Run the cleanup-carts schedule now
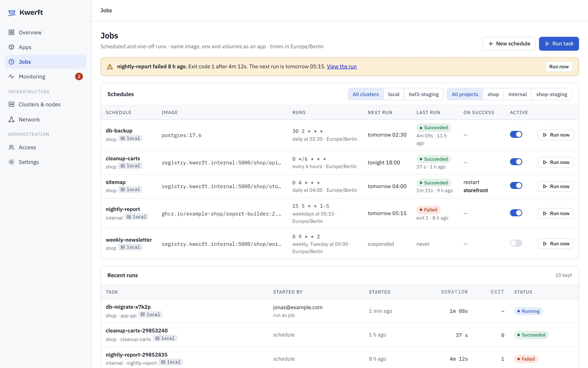588x368 pixels. 556,162
